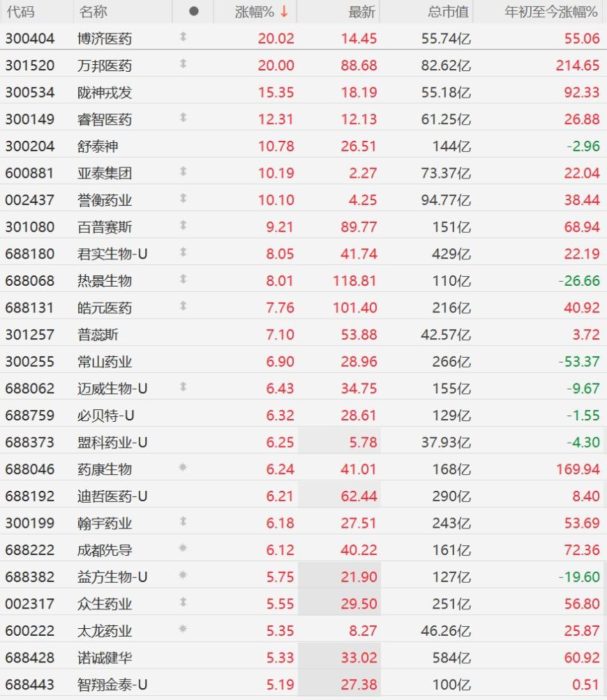The width and height of the screenshot is (607, 700).
Task: Click the marker icon beside 睿智医药
Action: point(183,117)
